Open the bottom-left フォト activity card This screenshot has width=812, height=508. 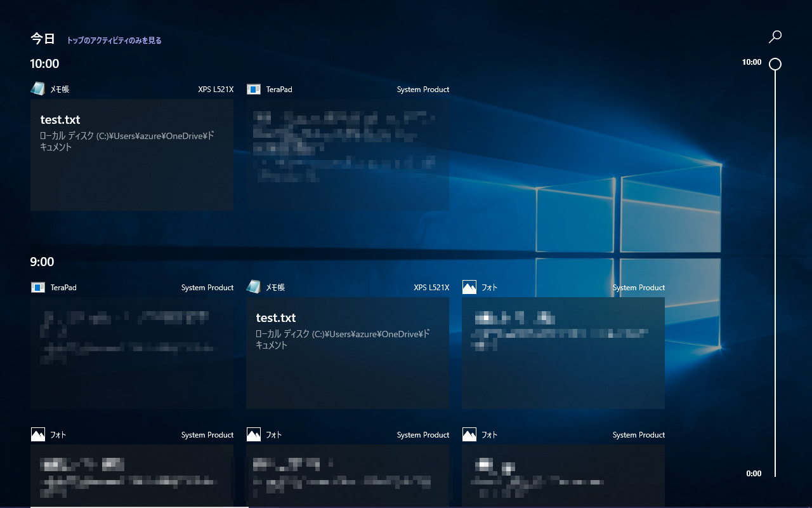coord(132,476)
